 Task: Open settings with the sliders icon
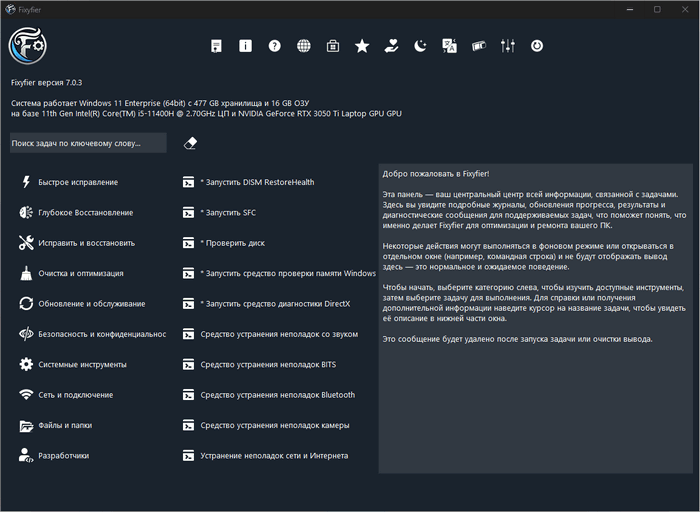[508, 46]
